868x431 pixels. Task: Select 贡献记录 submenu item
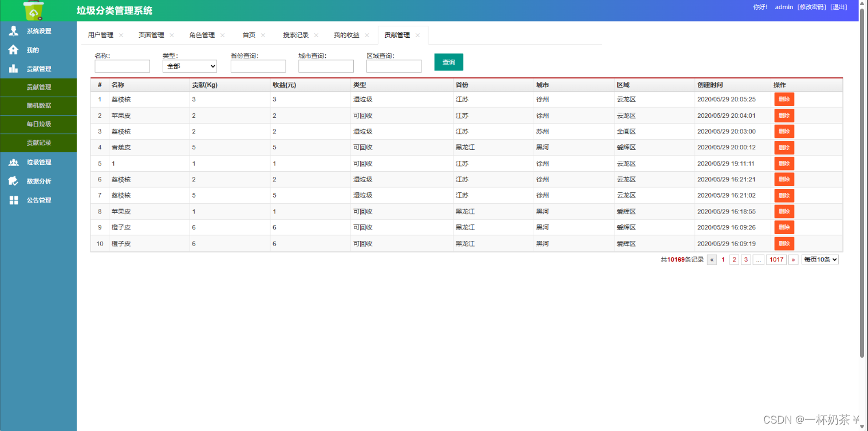click(38, 143)
